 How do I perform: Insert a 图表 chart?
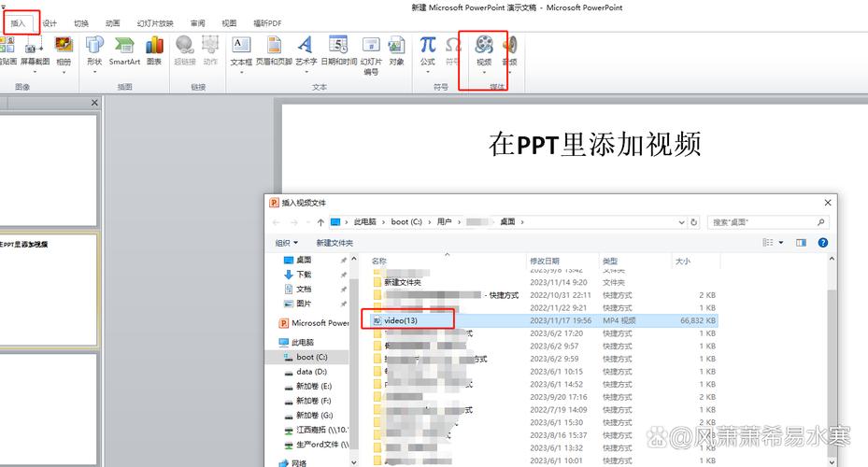[154, 50]
